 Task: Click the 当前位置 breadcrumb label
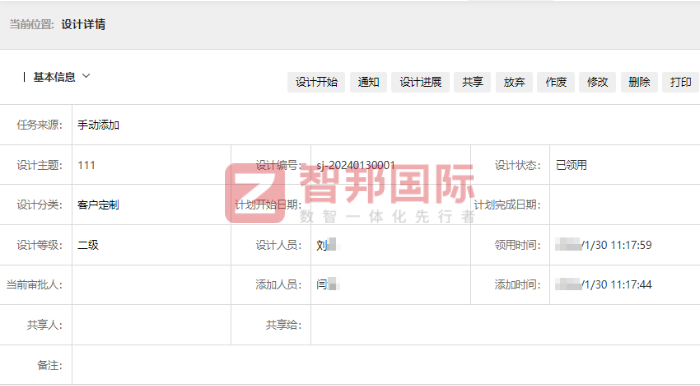pyautogui.click(x=32, y=24)
